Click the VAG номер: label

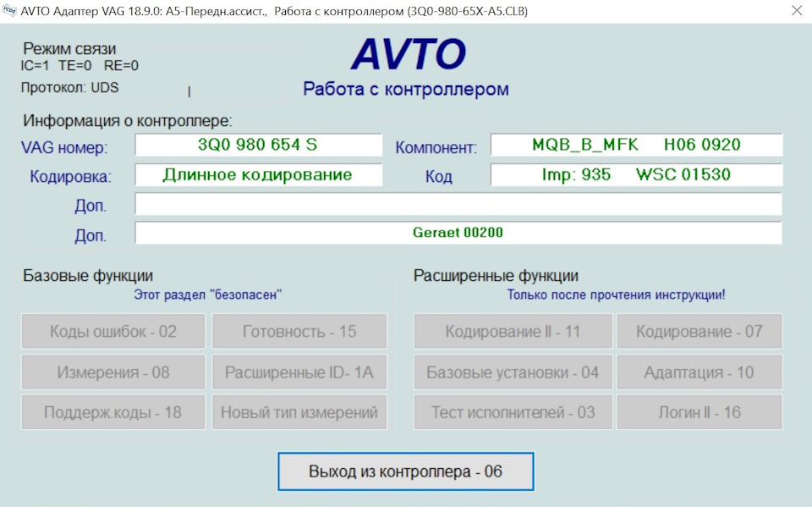point(64,148)
